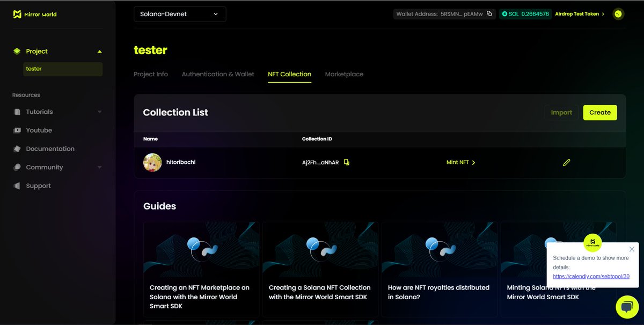Viewport: 644px width, 325px height.
Task: Open guide How are NFT royalties distributed
Action: point(440,269)
